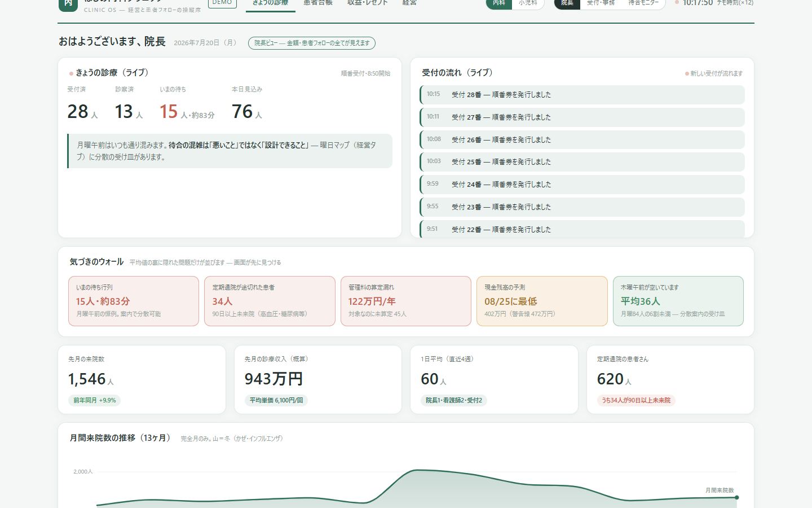Click the 診察済 13人 value
The width and height of the screenshot is (812, 508).
[x=129, y=112]
